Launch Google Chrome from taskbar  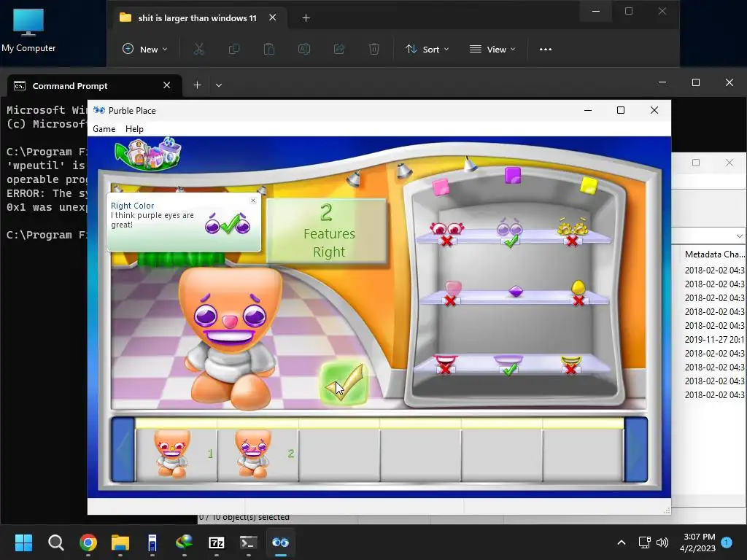pos(88,542)
